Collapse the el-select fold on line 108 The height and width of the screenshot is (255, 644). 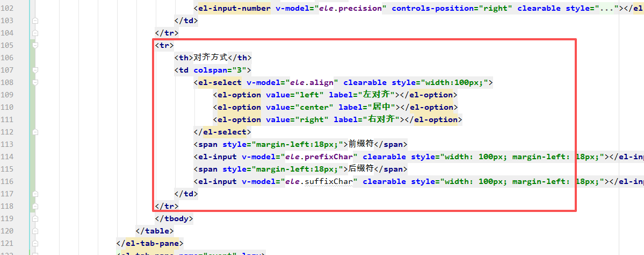coord(35,82)
